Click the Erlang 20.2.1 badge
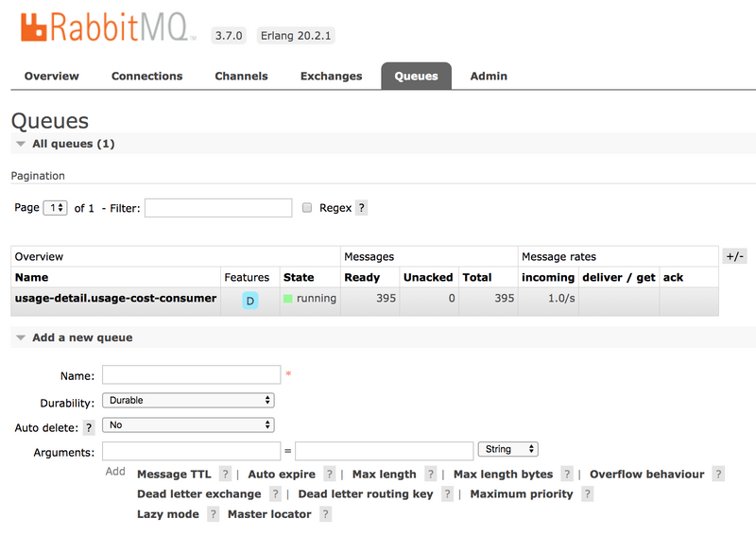 (x=296, y=36)
